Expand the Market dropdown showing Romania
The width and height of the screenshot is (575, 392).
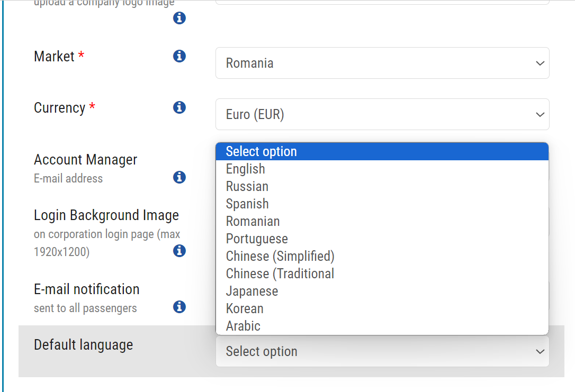pos(382,62)
